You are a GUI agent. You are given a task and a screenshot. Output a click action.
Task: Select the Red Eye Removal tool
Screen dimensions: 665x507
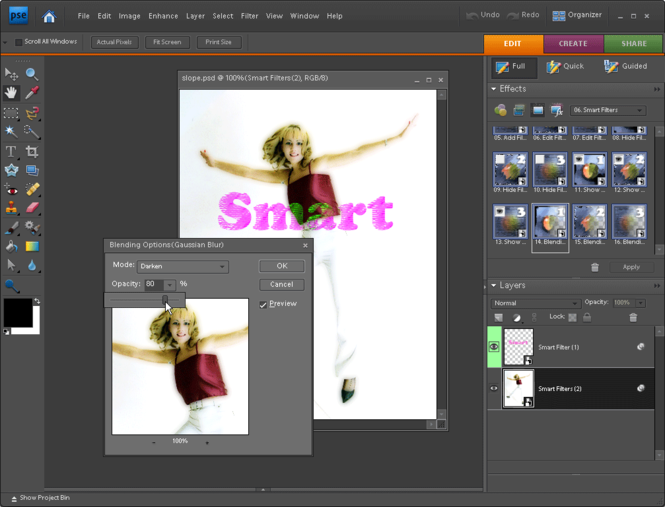click(12, 189)
